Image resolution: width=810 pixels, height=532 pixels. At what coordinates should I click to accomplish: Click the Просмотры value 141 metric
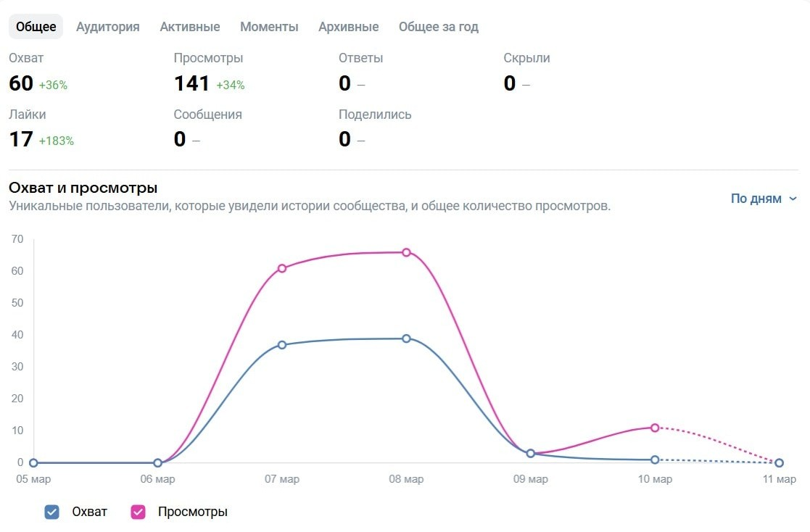coord(191,84)
